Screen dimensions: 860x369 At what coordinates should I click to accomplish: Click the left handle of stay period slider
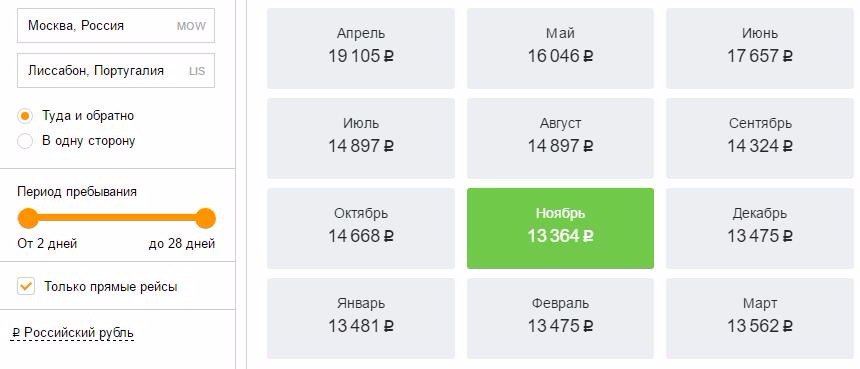28,218
